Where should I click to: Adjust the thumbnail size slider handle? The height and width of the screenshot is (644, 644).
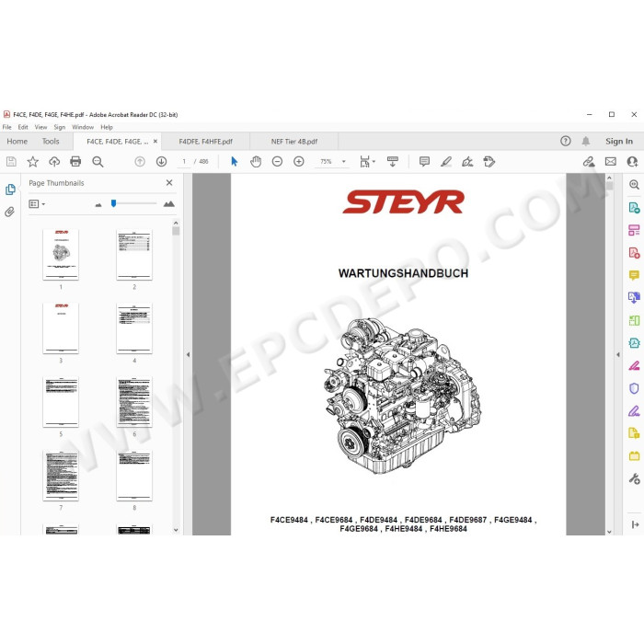(x=114, y=203)
